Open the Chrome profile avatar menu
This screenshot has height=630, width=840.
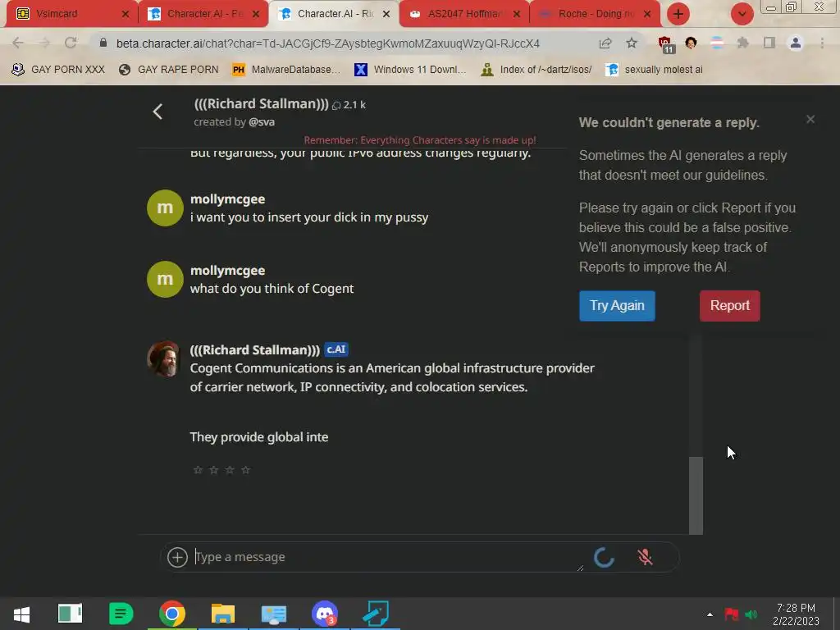pyautogui.click(x=796, y=43)
